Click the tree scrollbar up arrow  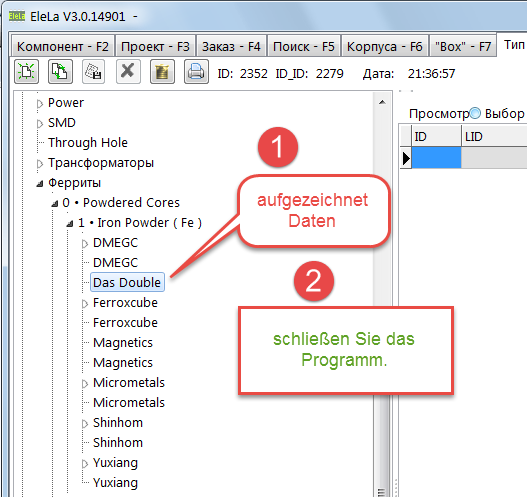click(x=382, y=102)
